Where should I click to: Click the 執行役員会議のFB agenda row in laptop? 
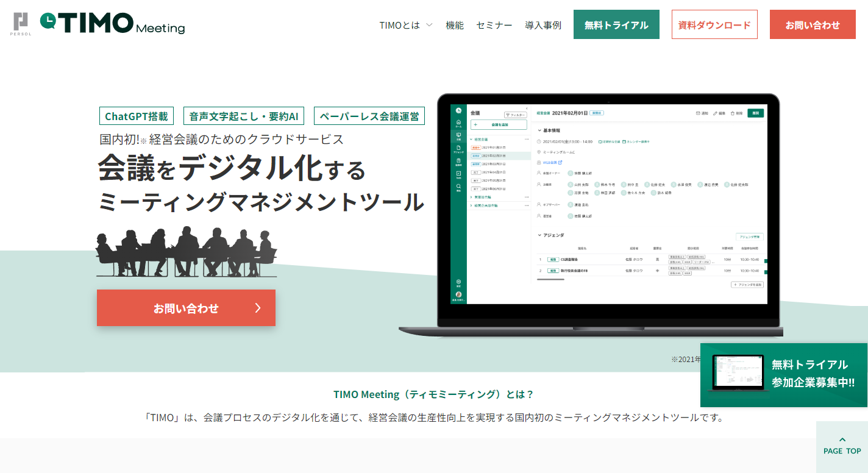[x=650, y=271]
